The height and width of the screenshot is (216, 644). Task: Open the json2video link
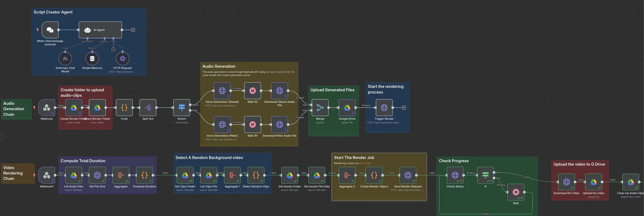coord(365,163)
